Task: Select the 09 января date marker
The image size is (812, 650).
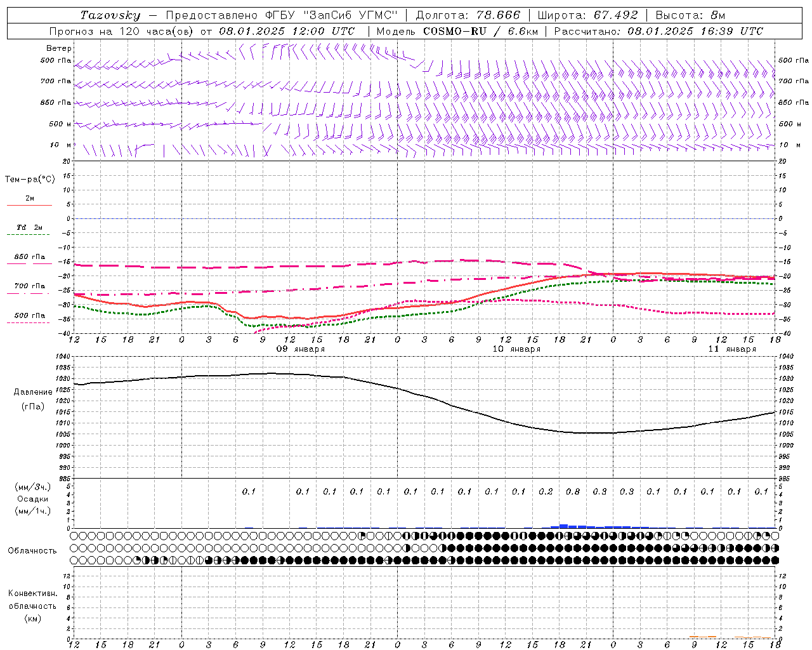Action: coord(301,349)
